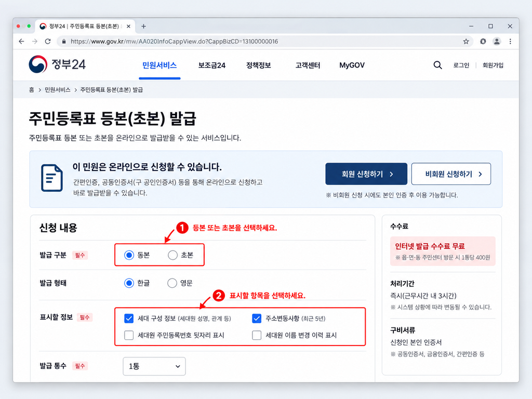Viewport: 532px width, 399px height.
Task: Click the 구비서류 heading
Action: 403,330
